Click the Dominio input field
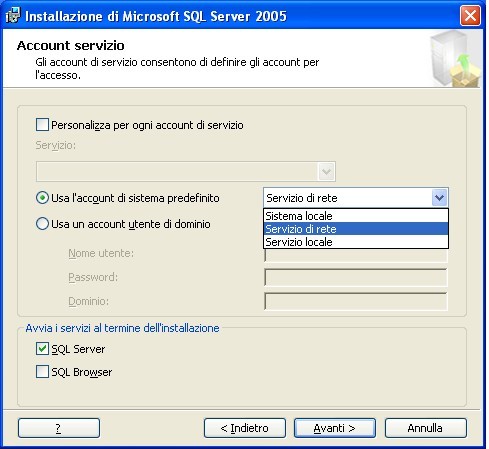 [356, 301]
